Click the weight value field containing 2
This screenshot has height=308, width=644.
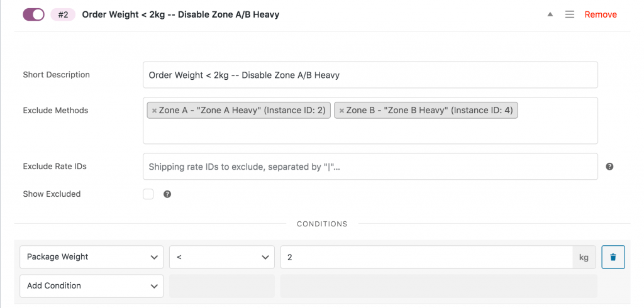coord(426,257)
